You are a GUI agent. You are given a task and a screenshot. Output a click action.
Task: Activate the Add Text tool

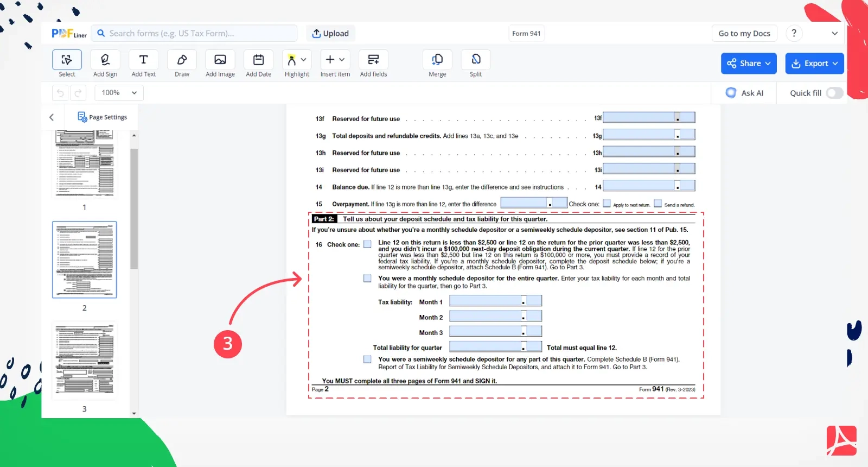(x=144, y=60)
